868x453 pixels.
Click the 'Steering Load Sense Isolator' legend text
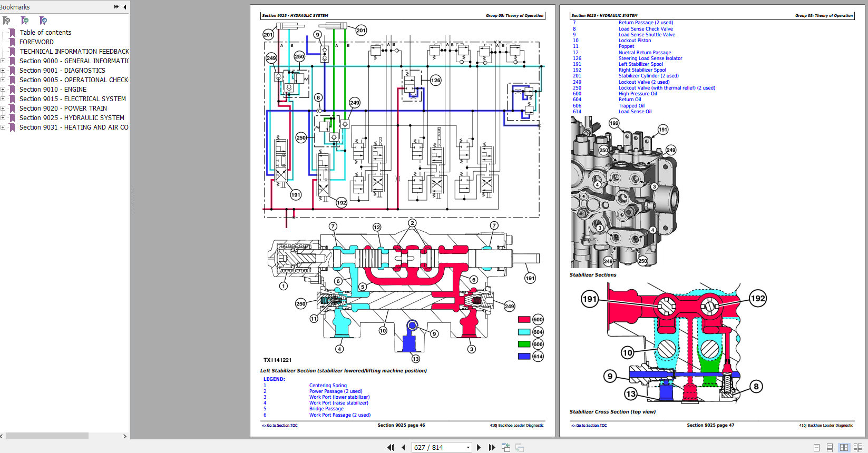pyautogui.click(x=650, y=58)
